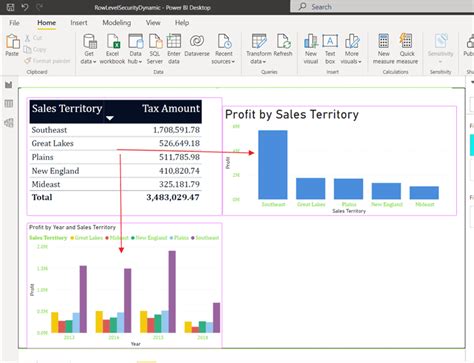Click the Sales Territory column header

(67, 109)
